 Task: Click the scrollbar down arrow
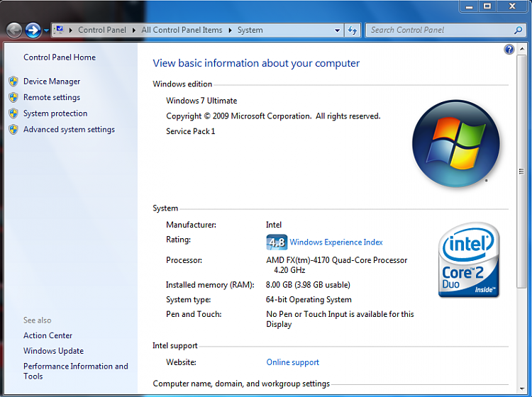[x=522, y=389]
